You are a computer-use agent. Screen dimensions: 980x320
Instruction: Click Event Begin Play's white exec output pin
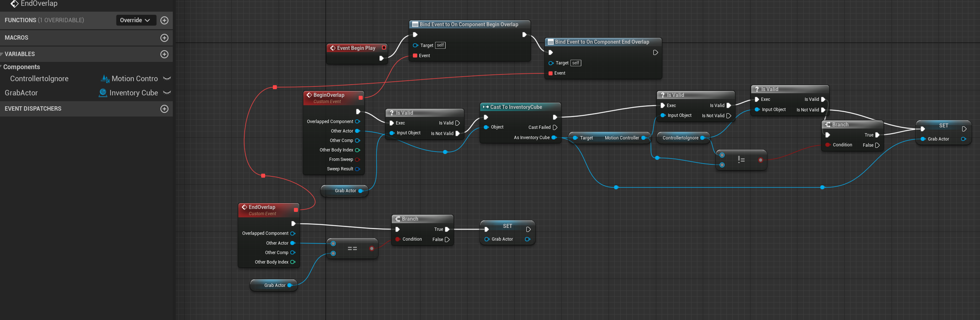(381, 58)
